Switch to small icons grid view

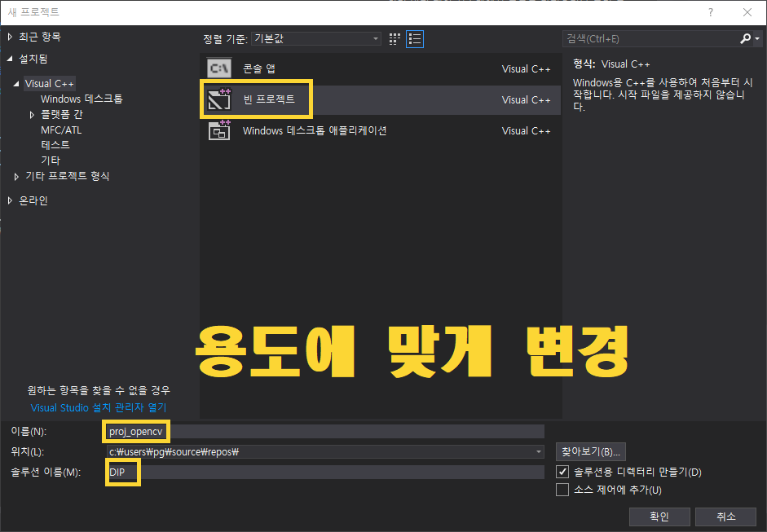click(395, 39)
